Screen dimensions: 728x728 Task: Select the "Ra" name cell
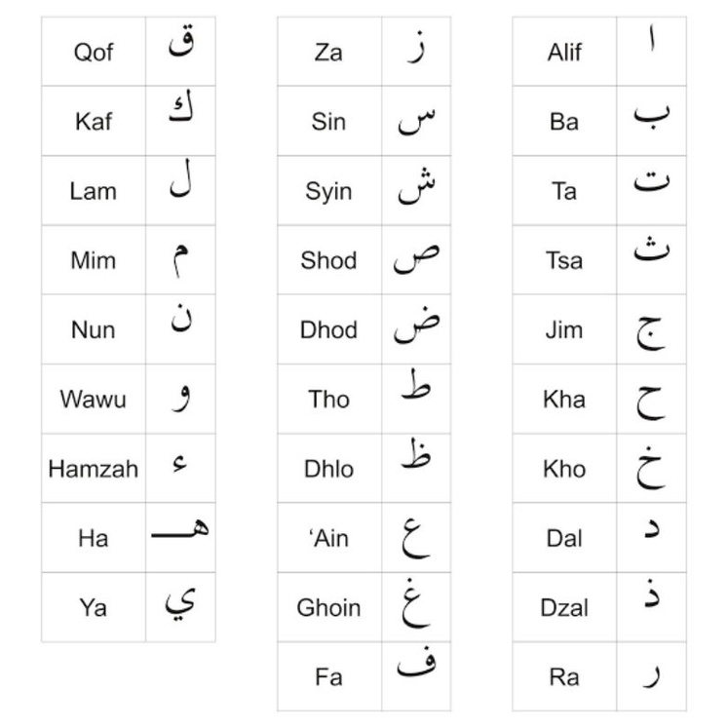[564, 676]
